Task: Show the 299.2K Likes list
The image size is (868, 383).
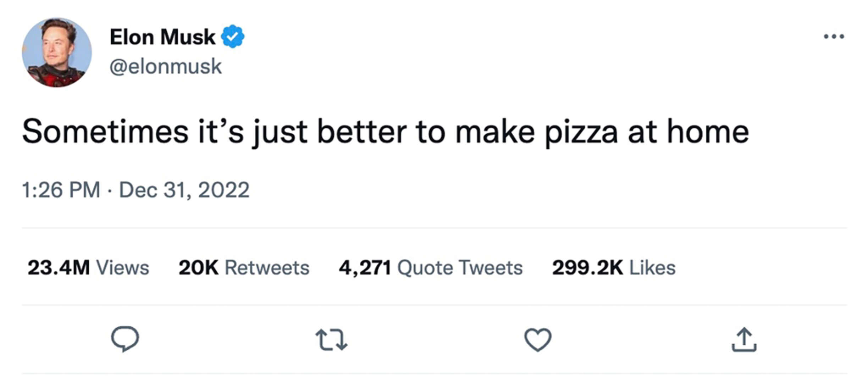Action: pos(614,267)
